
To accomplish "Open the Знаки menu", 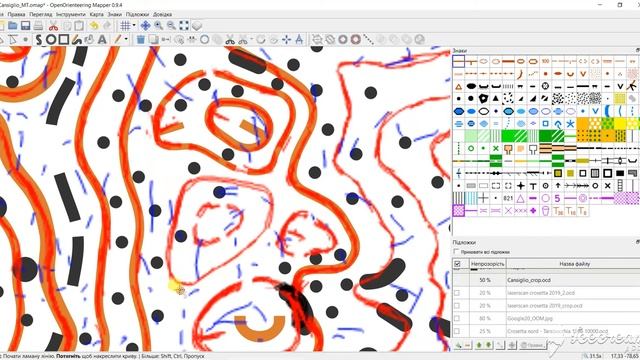I will tap(115, 14).
